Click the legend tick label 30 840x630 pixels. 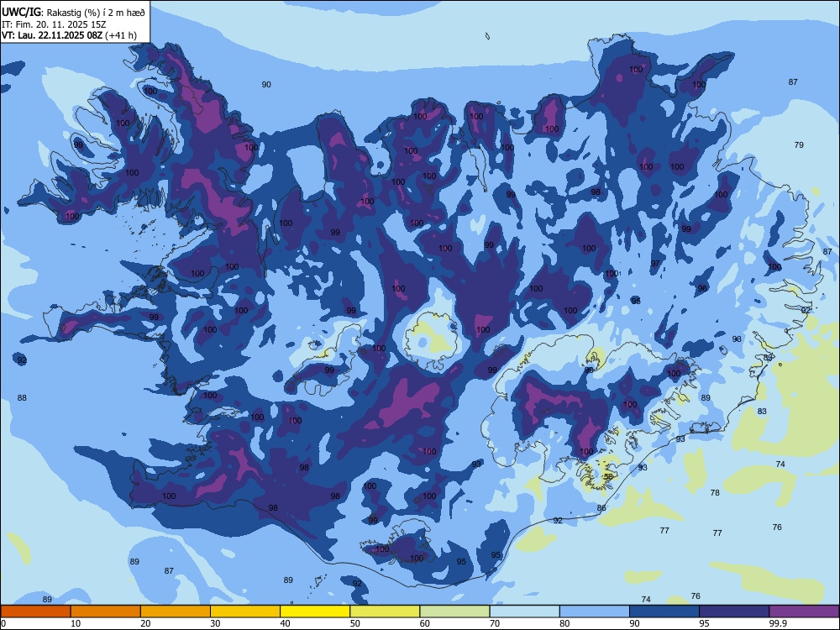pos(215,623)
